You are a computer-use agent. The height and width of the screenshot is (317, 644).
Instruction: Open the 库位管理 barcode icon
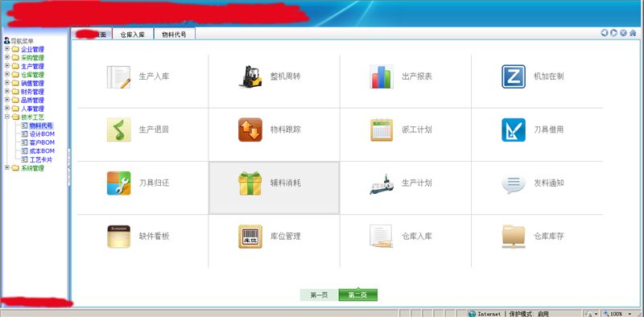250,237
